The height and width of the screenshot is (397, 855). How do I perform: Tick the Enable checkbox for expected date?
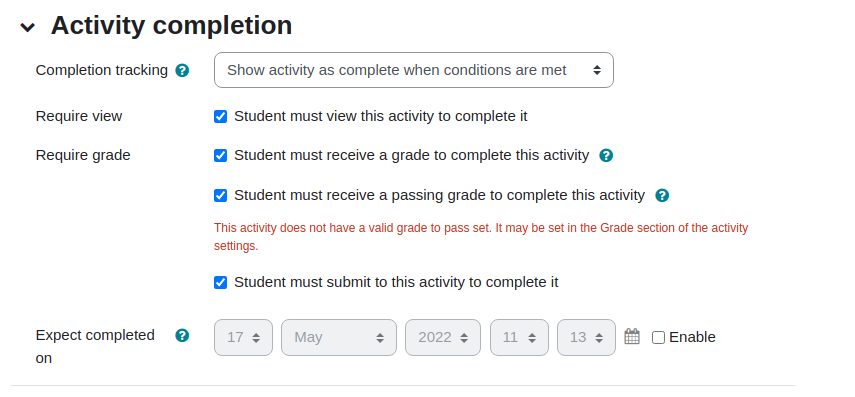click(659, 338)
